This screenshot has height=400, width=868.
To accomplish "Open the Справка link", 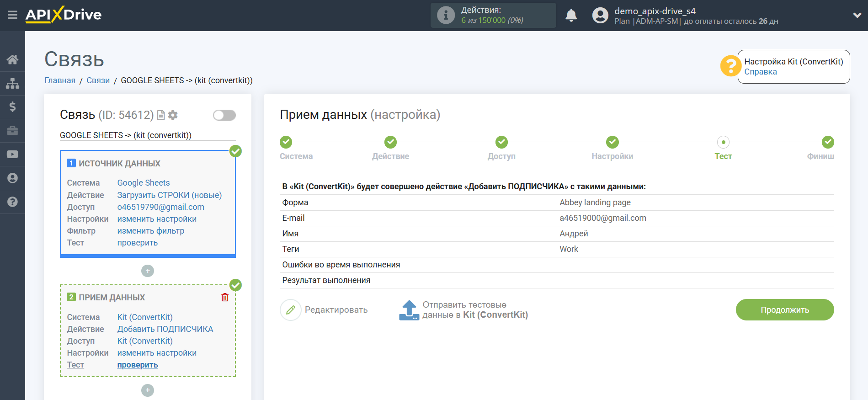I will (760, 72).
